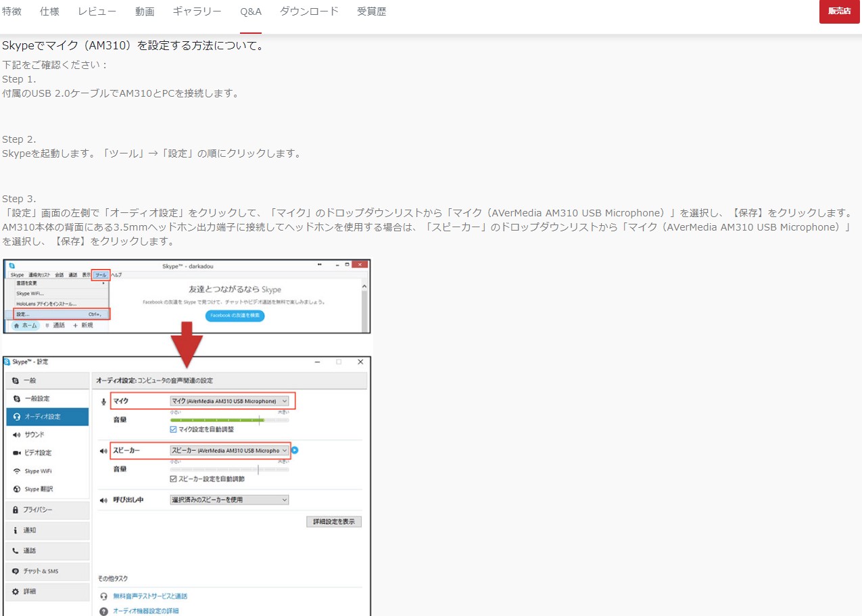Image resolution: width=862 pixels, height=616 pixels.
Task: Click オーディオ機器設定の詳細 link
Action: [146, 611]
